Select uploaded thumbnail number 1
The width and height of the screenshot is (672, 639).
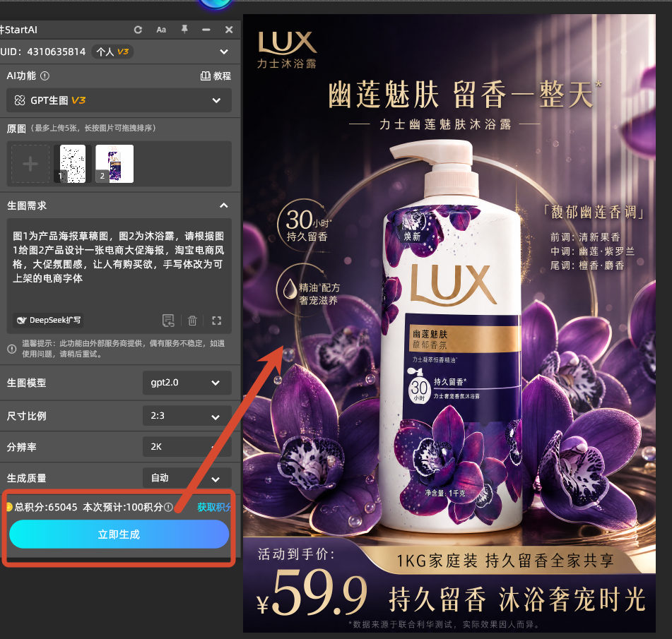(72, 164)
